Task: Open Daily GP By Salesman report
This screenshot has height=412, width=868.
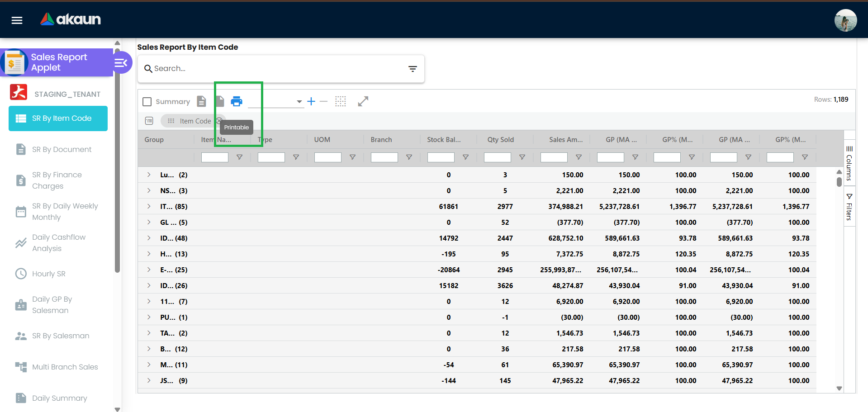Action: point(52,304)
